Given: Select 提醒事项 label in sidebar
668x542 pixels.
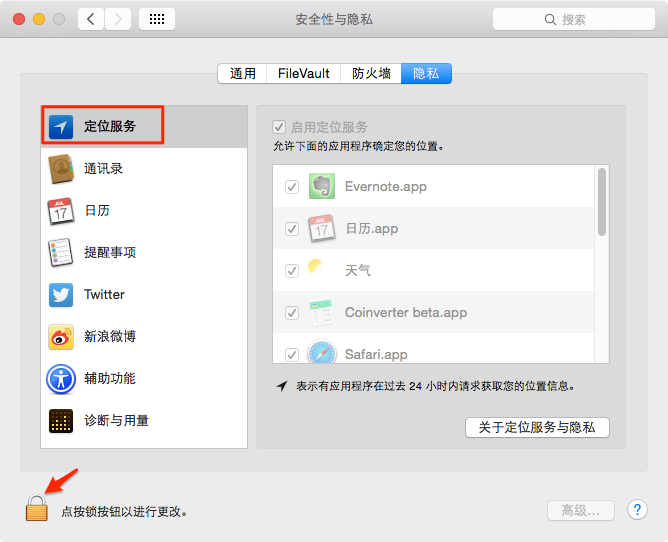Looking at the screenshot, I should coord(110,252).
